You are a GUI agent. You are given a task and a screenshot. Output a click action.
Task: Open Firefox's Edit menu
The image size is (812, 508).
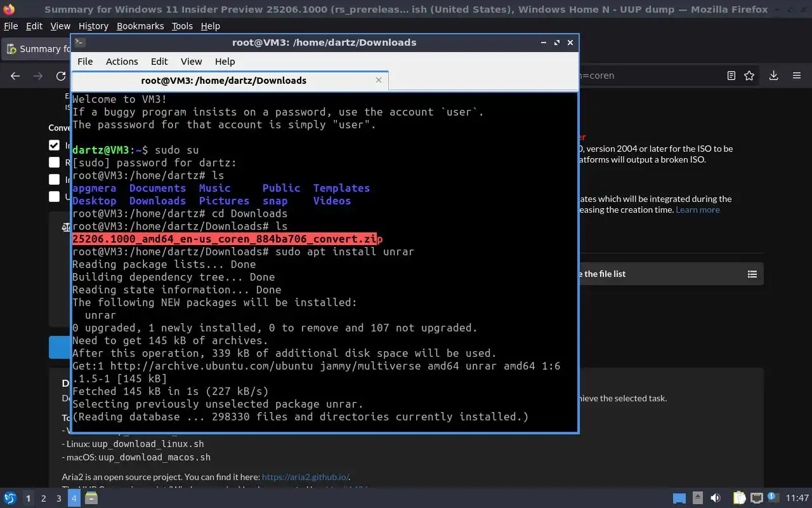(x=34, y=26)
